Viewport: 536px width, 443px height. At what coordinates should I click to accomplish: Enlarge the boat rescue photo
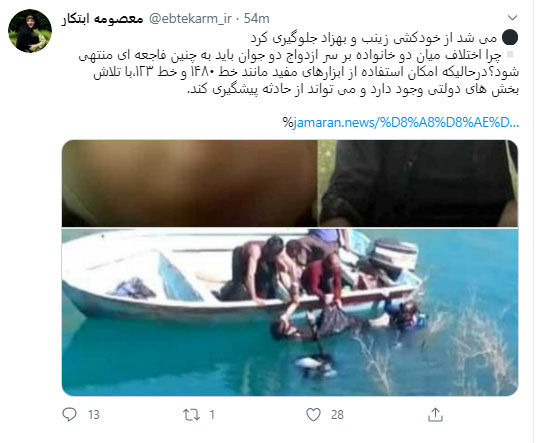[290, 312]
